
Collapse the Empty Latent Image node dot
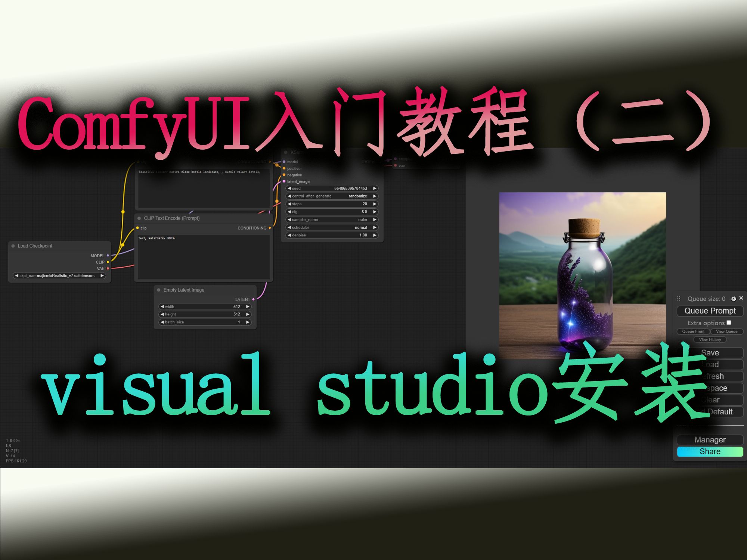(159, 290)
